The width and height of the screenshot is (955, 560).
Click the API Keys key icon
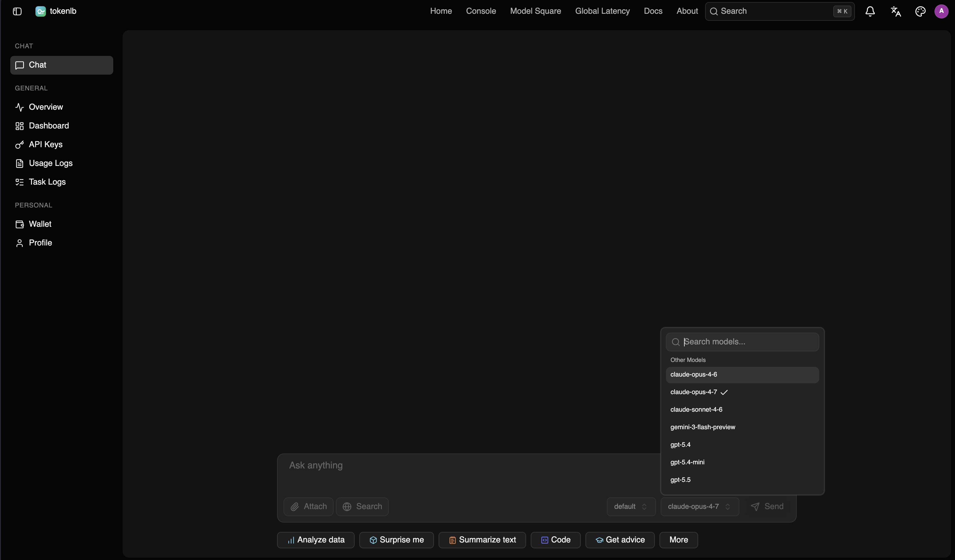coord(19,145)
